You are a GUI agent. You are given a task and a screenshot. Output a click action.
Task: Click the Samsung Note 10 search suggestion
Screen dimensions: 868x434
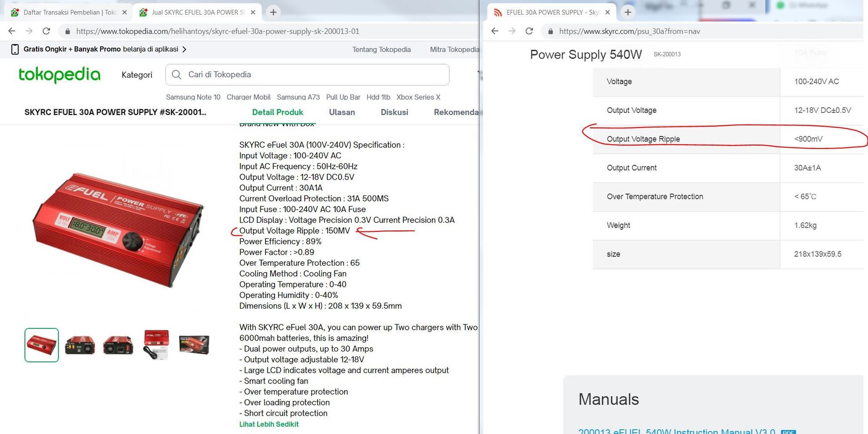click(x=193, y=97)
